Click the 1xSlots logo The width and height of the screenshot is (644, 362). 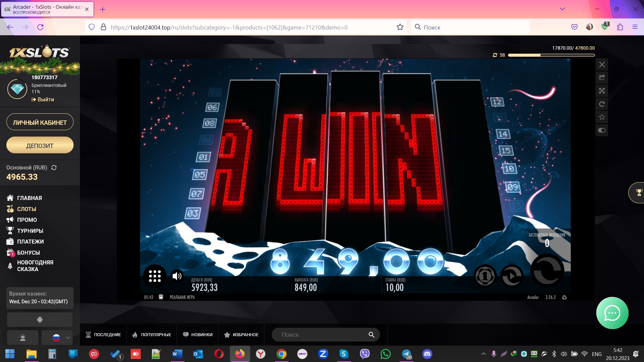click(x=40, y=52)
